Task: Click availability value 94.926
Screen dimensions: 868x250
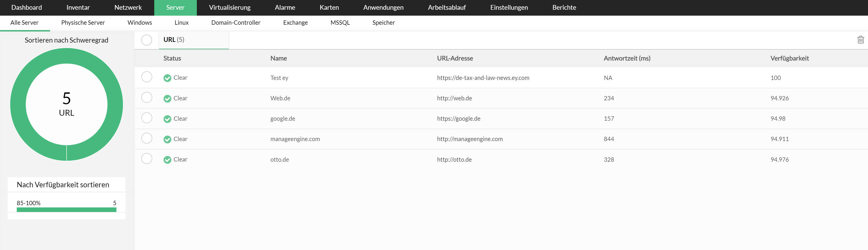Action: click(x=780, y=98)
